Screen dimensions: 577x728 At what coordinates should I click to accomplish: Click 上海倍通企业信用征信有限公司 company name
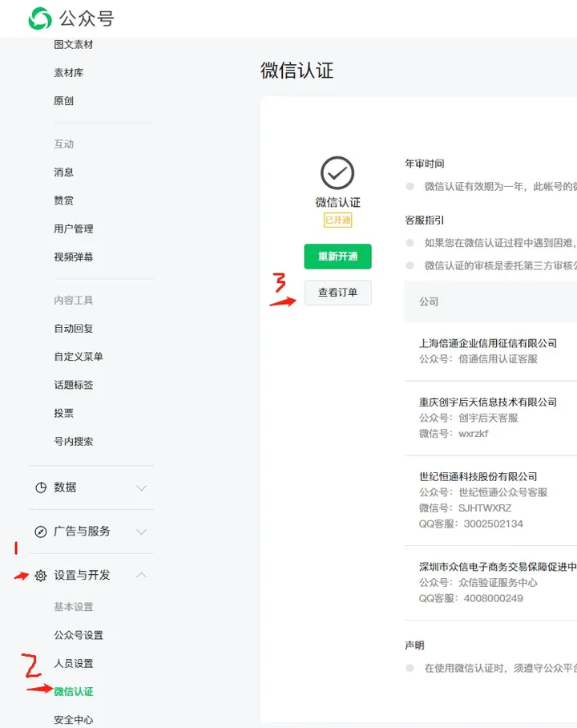tap(488, 344)
